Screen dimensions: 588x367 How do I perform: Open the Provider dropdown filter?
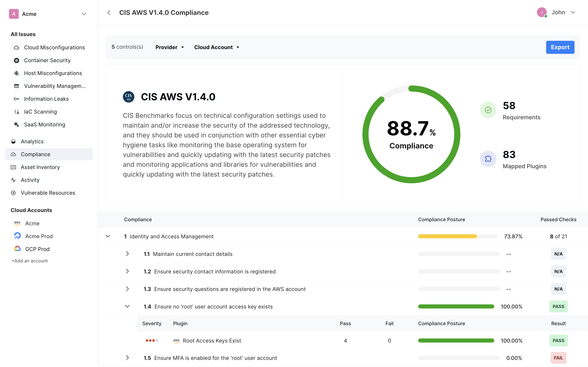click(169, 47)
